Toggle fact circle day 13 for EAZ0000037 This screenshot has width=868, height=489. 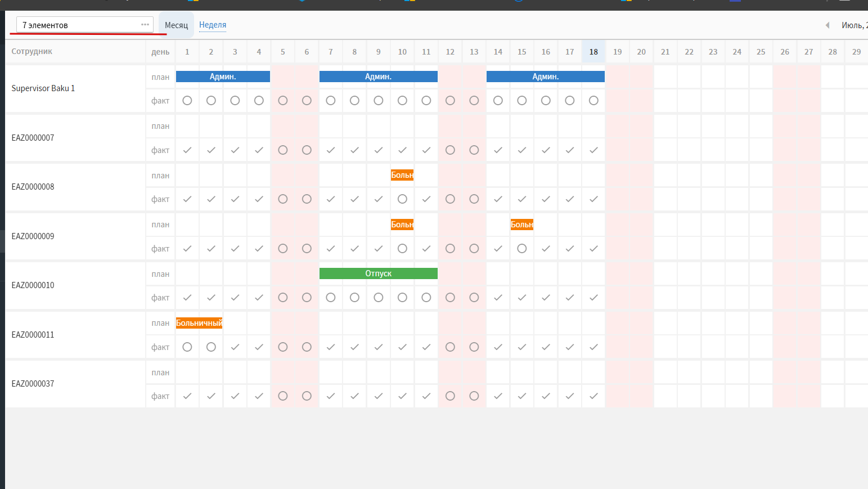[x=474, y=396]
